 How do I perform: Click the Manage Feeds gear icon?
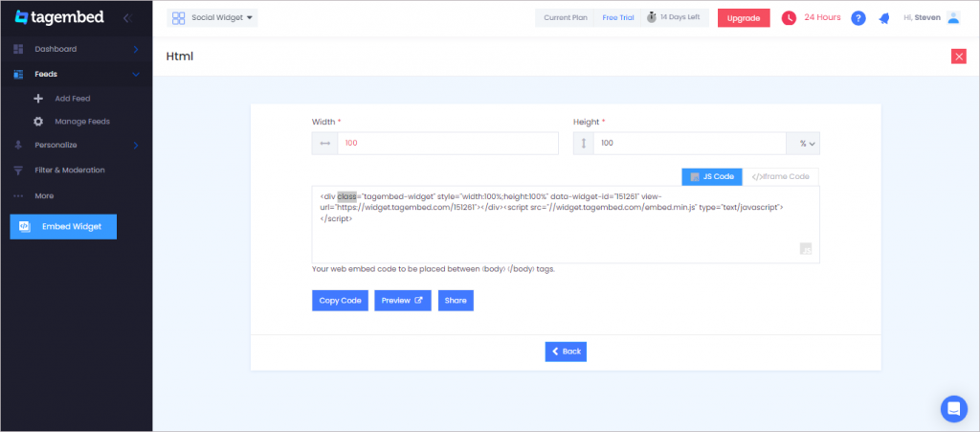(38, 122)
